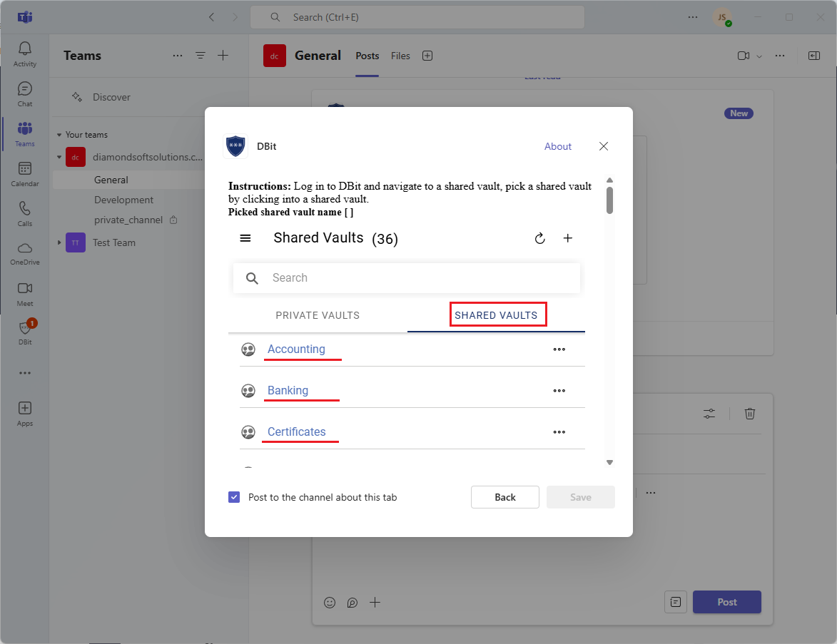
Task: Open Discover in the Teams panel
Action: (x=111, y=97)
